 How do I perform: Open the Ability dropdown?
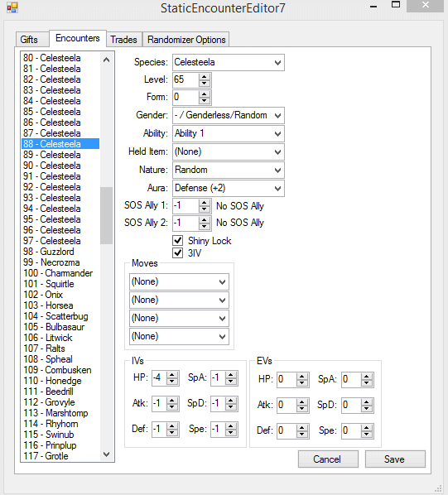coord(277,134)
